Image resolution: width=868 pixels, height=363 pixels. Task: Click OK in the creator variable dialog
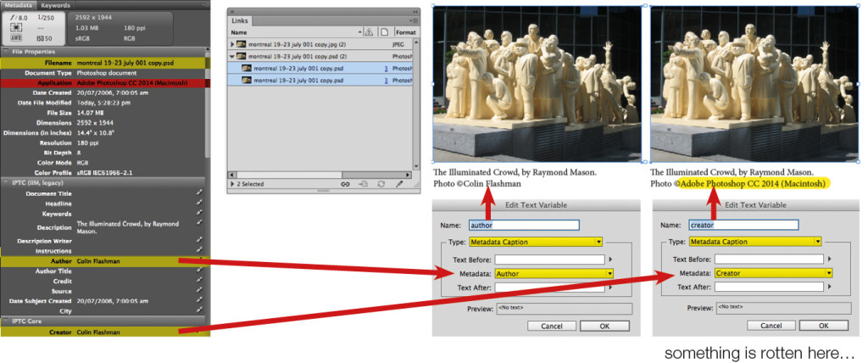(x=823, y=326)
